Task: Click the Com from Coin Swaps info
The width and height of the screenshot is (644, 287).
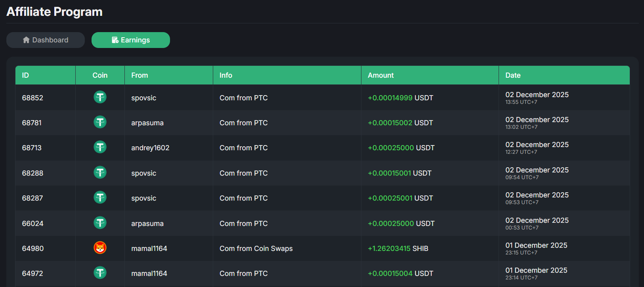Action: coord(256,249)
